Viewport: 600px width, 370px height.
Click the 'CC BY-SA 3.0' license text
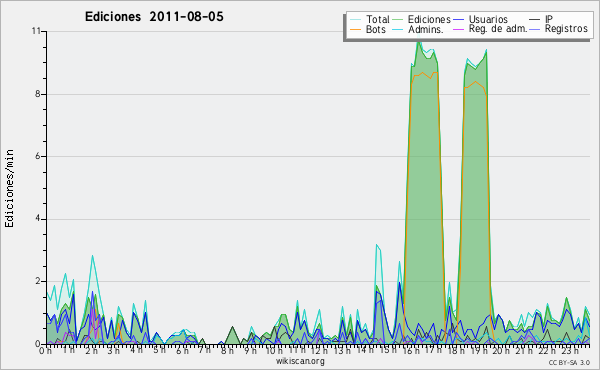569,362
